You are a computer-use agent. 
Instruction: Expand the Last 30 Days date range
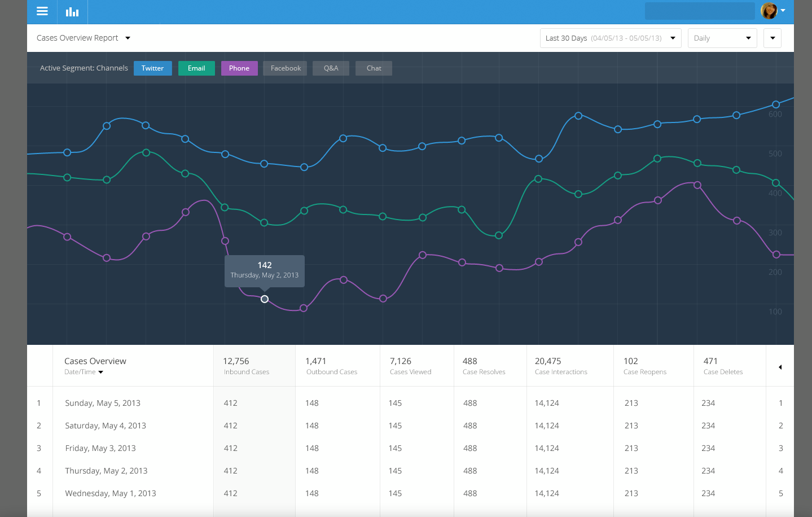[610, 38]
